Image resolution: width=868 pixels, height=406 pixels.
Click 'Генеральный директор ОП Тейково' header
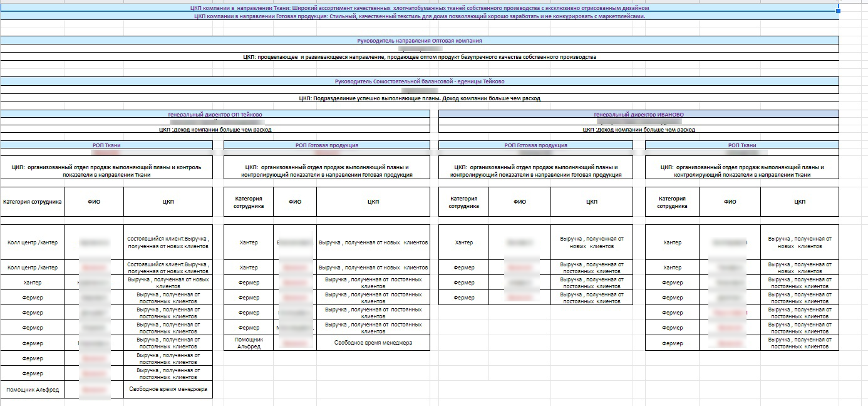pos(215,115)
